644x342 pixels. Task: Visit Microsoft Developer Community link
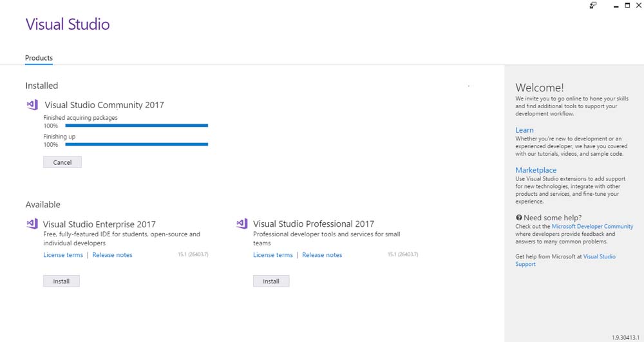click(x=592, y=226)
